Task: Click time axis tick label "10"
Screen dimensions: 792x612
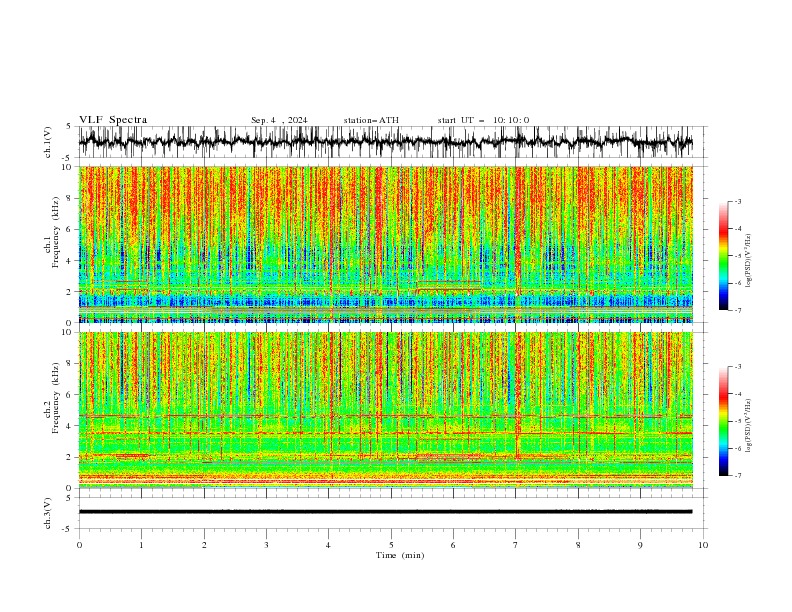Action: point(703,545)
